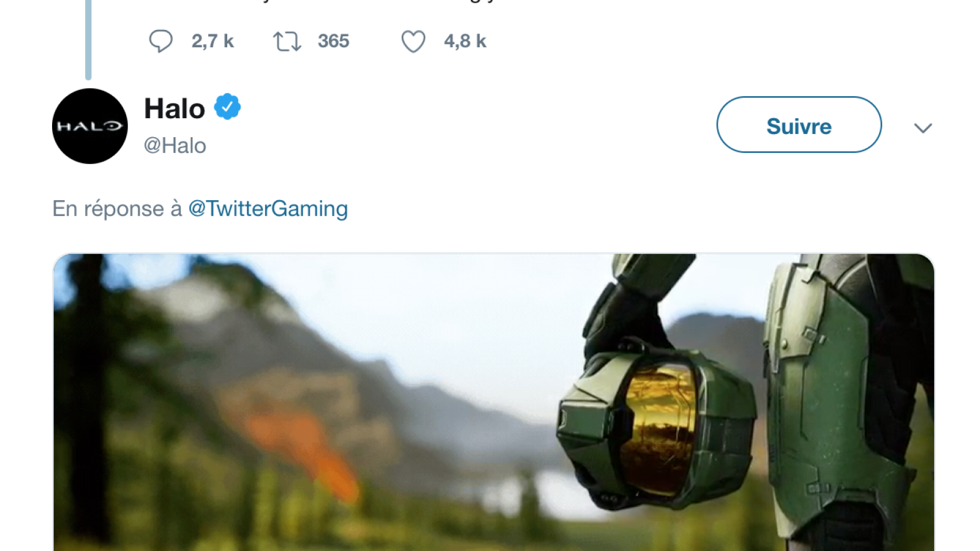This screenshot has width=980, height=551.
Task: Click the blue verified badge next to Halo
Action: point(227,107)
